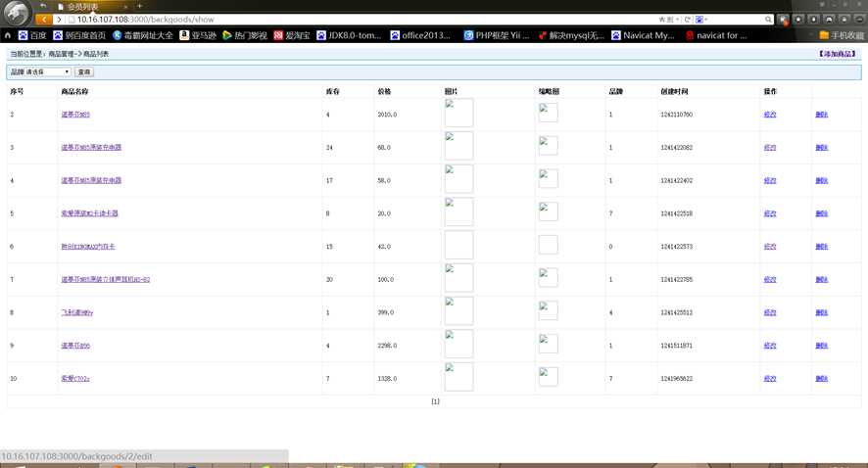
Task: Open the 爱淘宝 bookmark
Action: click(x=292, y=35)
